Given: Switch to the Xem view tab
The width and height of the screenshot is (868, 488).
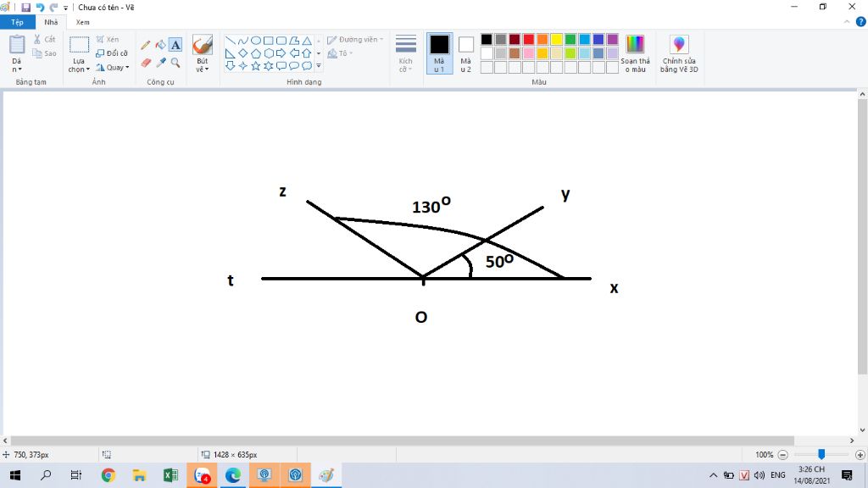Looking at the screenshot, I should tap(82, 22).
